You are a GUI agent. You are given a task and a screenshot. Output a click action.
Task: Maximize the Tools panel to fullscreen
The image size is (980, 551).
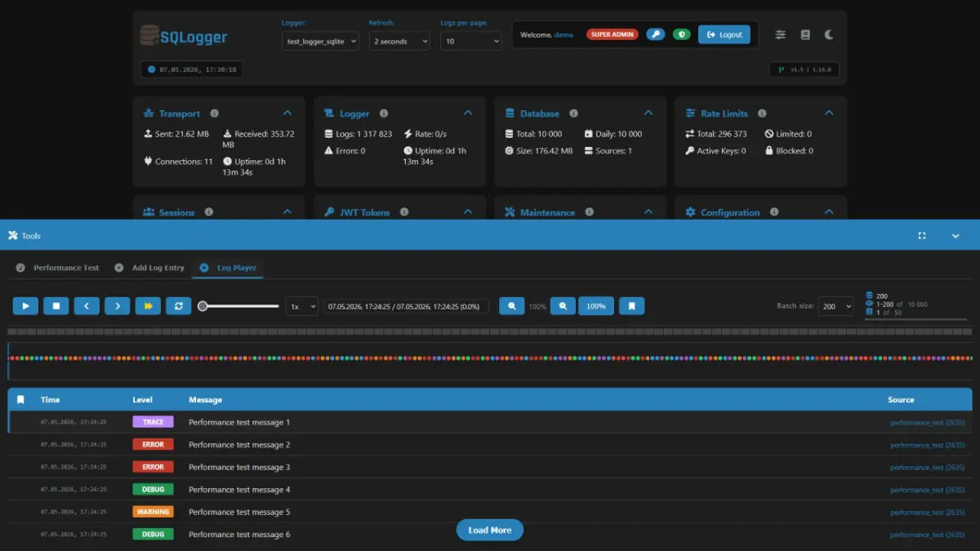coord(922,236)
